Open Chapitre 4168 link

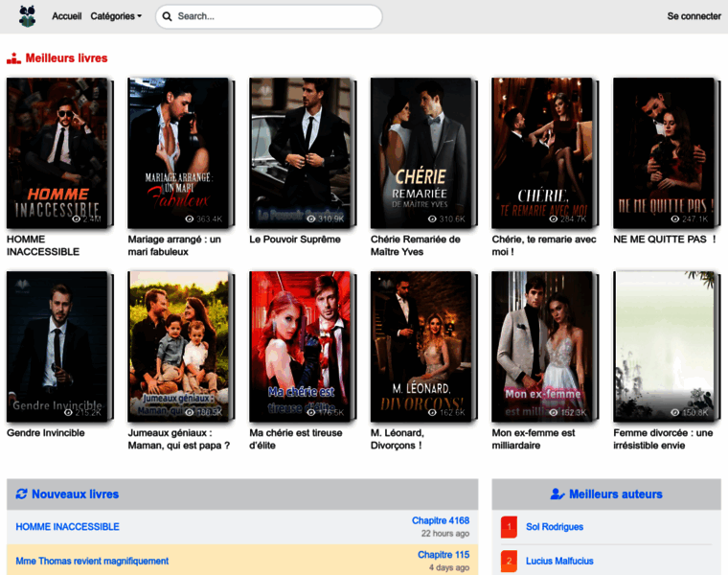(x=441, y=520)
